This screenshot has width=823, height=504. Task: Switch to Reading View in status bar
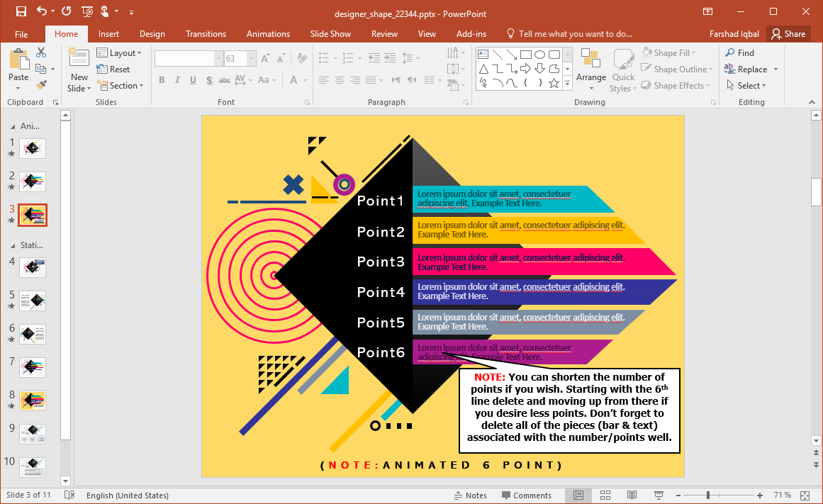pyautogui.click(x=632, y=495)
